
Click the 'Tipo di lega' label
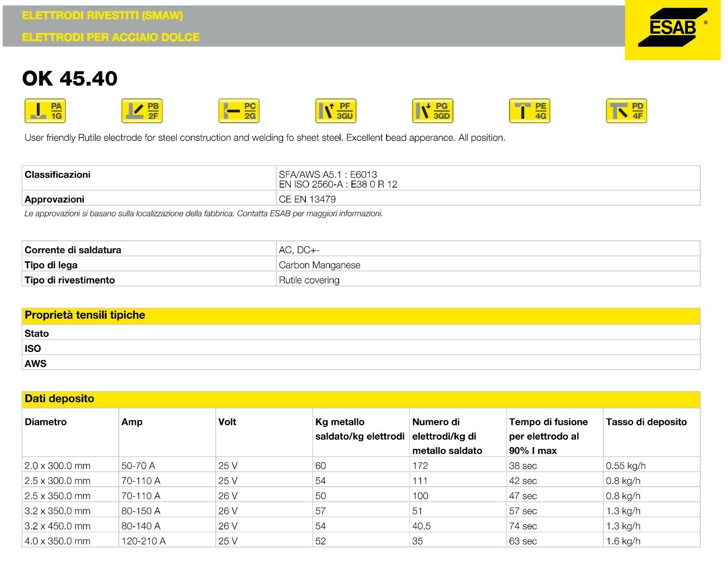point(51,265)
